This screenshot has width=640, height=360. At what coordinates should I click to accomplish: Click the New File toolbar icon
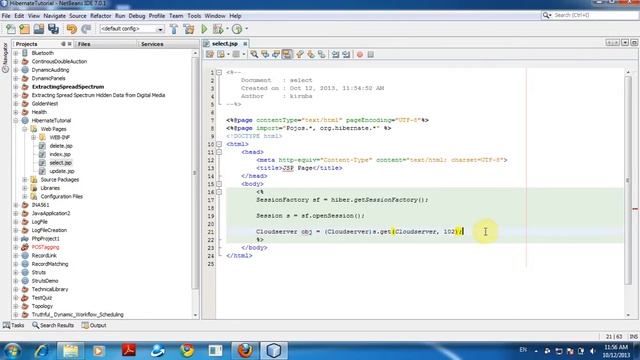[x=11, y=29]
